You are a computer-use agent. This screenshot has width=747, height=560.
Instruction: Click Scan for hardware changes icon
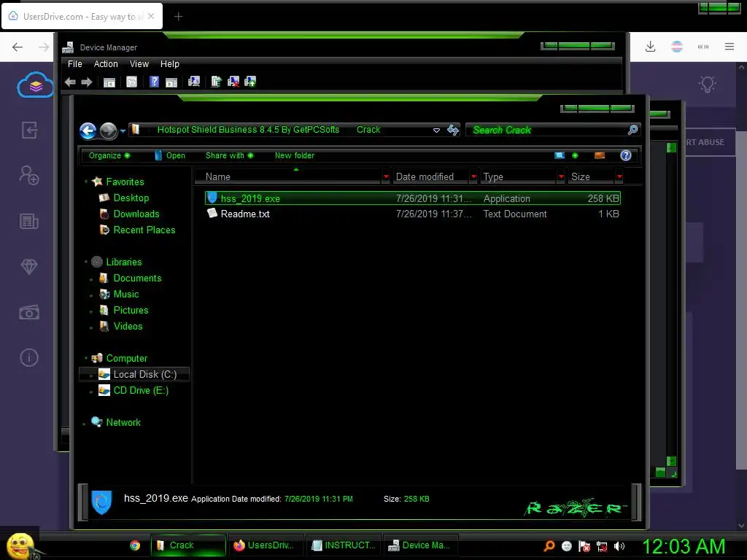click(194, 82)
